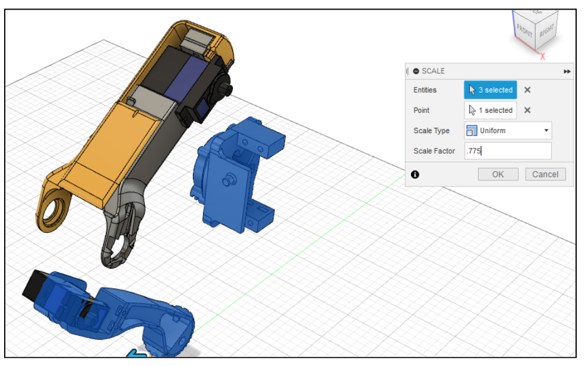Click the 'Scale Factor' label

click(x=434, y=151)
